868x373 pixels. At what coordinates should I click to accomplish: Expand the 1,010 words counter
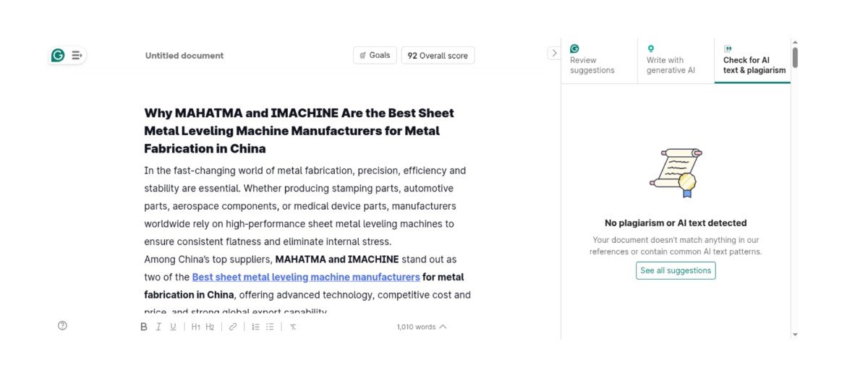(422, 327)
